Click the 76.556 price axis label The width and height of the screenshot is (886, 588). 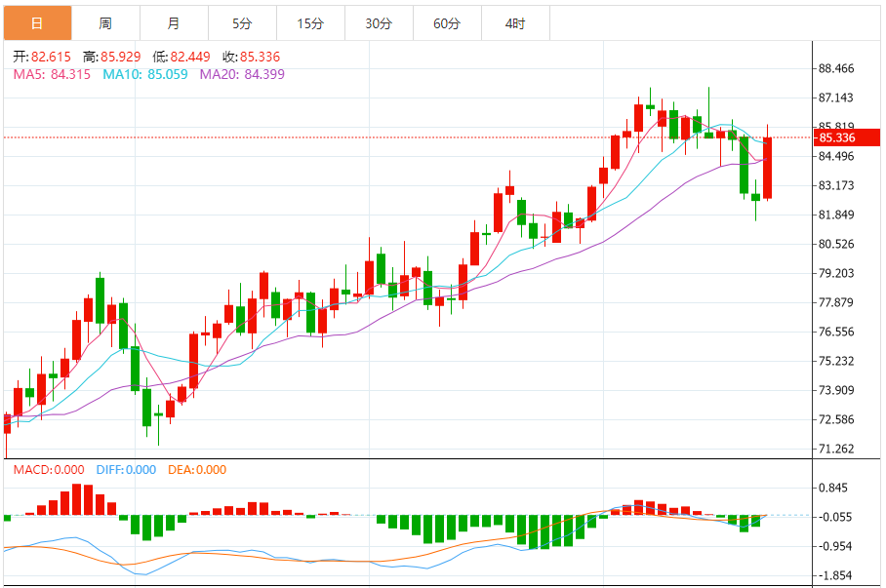(x=836, y=332)
